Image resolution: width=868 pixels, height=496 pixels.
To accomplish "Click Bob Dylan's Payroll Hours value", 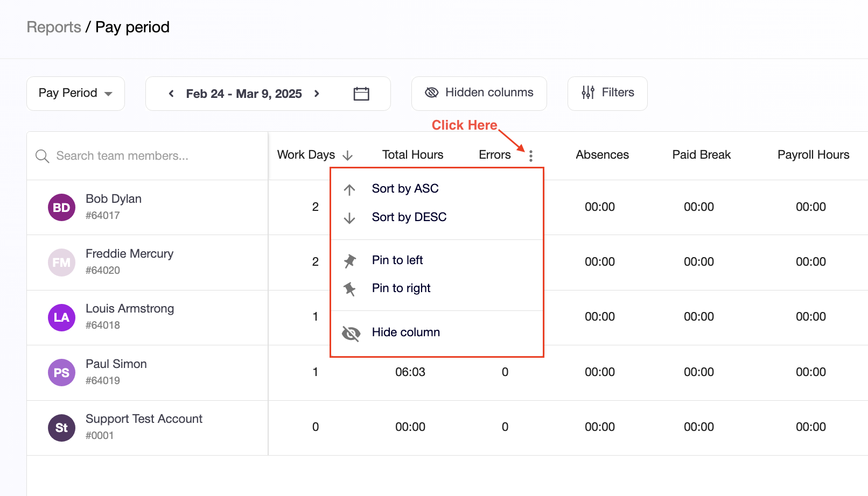I will pyautogui.click(x=811, y=207).
